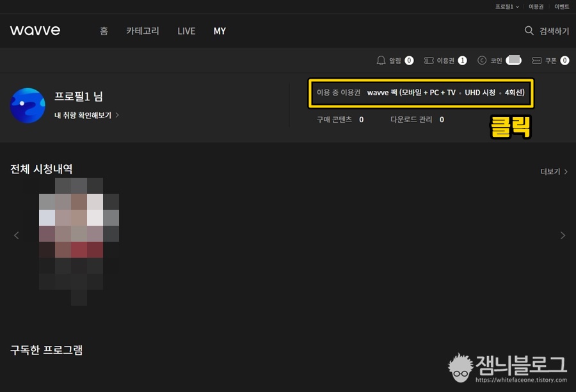Open the 프로필1 dropdown at top
The width and height of the screenshot is (576, 392).
[507, 6]
